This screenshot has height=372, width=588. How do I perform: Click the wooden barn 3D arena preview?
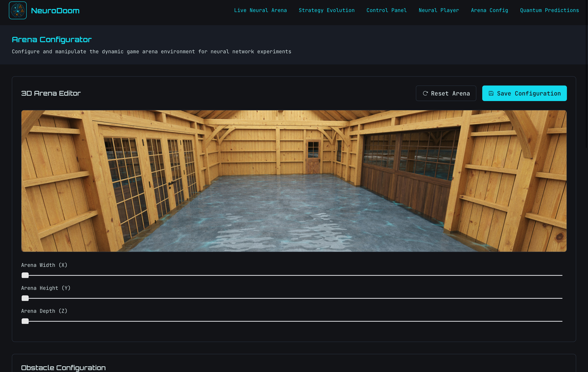pyautogui.click(x=294, y=181)
